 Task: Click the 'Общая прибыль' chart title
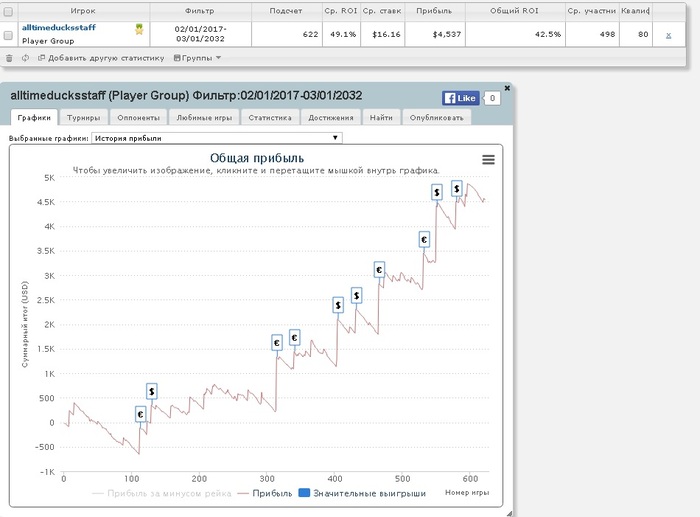tap(257, 158)
